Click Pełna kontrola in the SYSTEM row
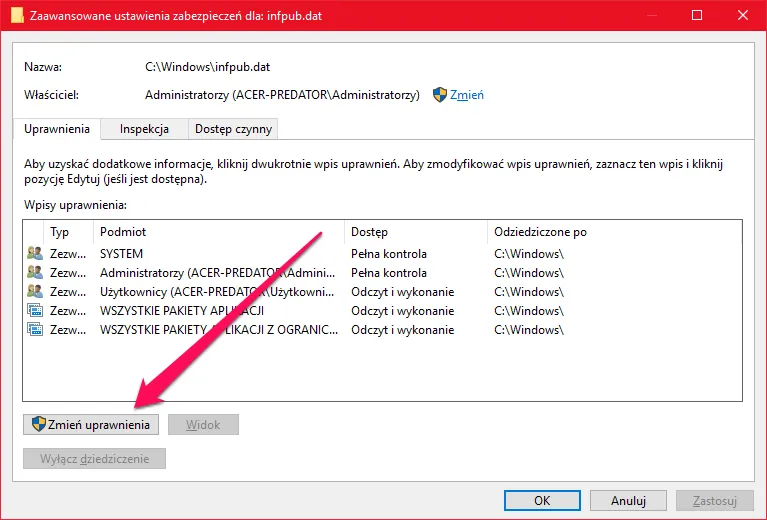Viewport: 767px width, 520px height. click(x=389, y=254)
